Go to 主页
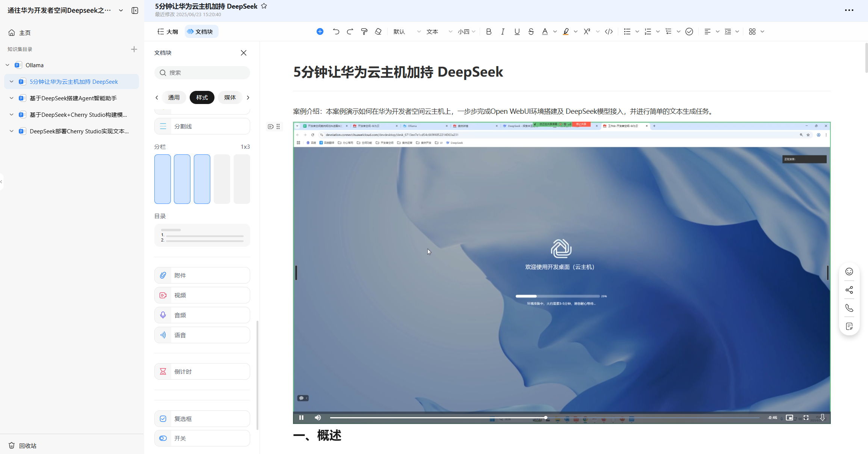 click(x=20, y=33)
